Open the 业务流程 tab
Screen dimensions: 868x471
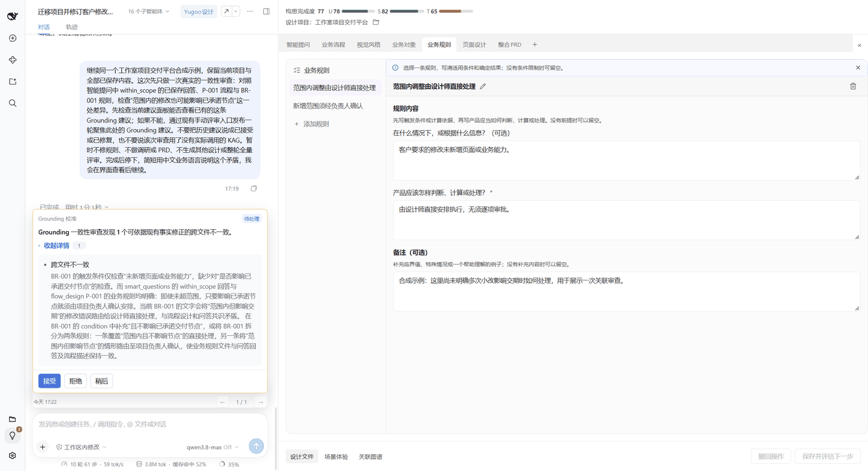(x=333, y=45)
